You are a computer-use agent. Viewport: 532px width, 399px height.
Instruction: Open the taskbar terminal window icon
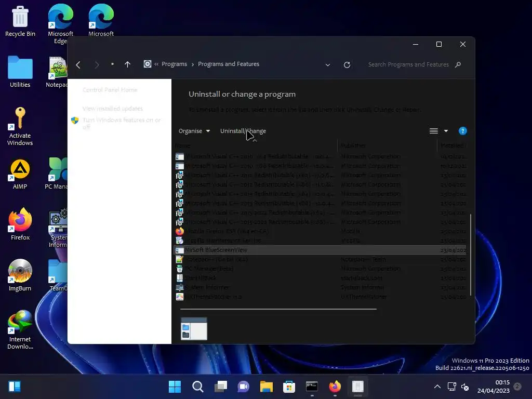(312, 387)
